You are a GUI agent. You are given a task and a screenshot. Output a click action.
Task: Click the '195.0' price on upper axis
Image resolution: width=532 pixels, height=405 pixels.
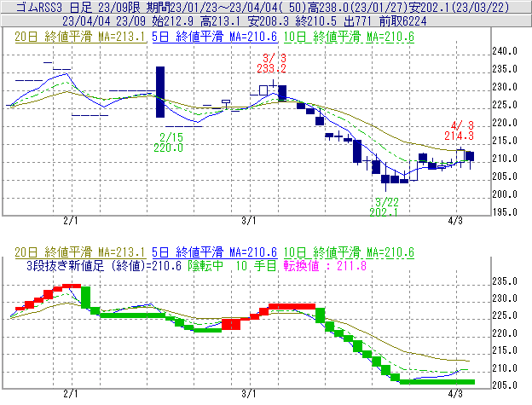tap(505, 212)
